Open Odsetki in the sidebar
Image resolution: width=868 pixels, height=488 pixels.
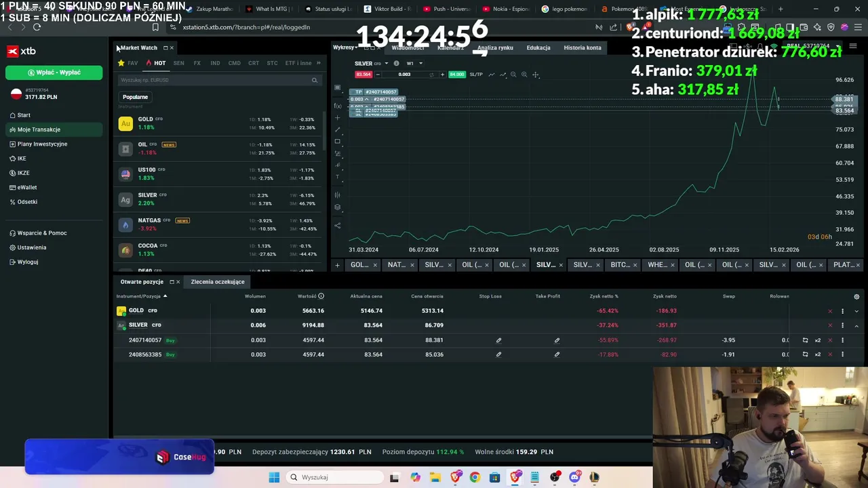23,202
